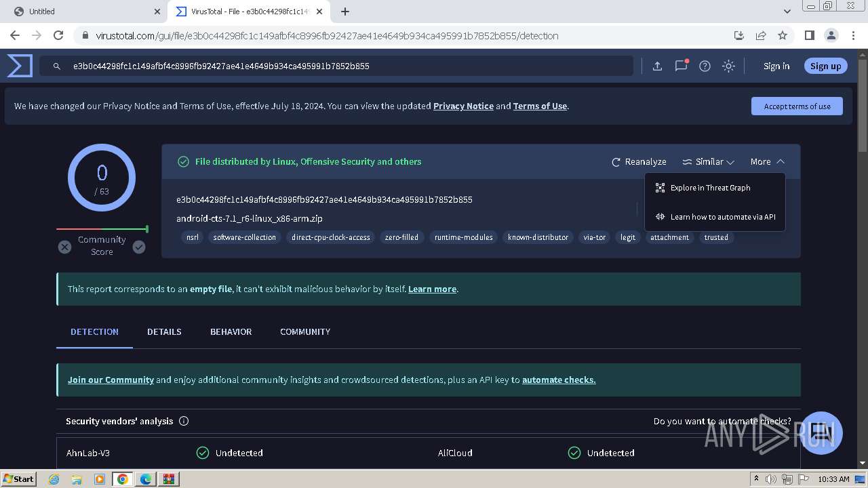
Task: Click the zero-filled tag
Action: tap(401, 237)
